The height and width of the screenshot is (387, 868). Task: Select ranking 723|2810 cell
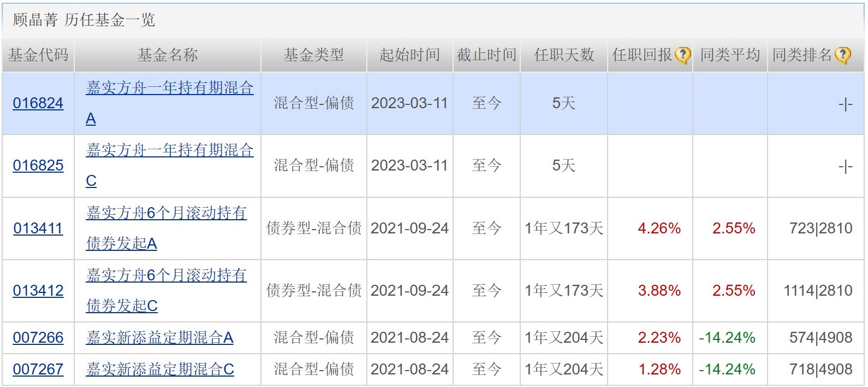[x=821, y=228]
